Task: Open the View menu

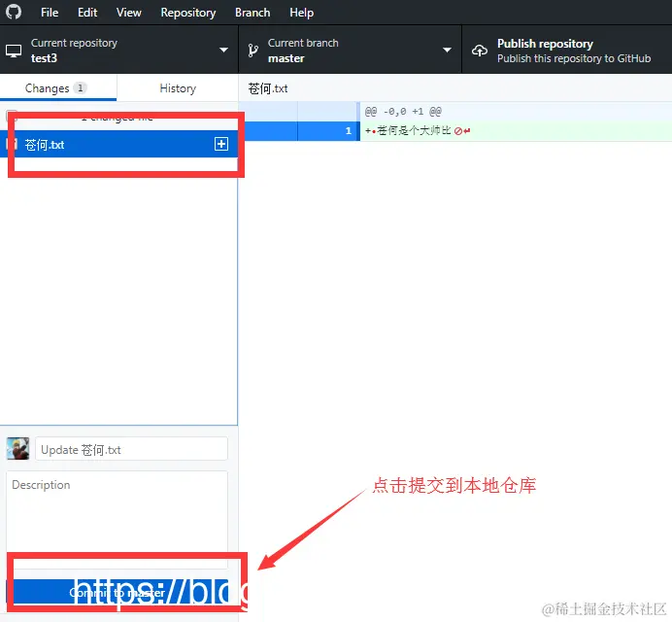Action: point(128,13)
